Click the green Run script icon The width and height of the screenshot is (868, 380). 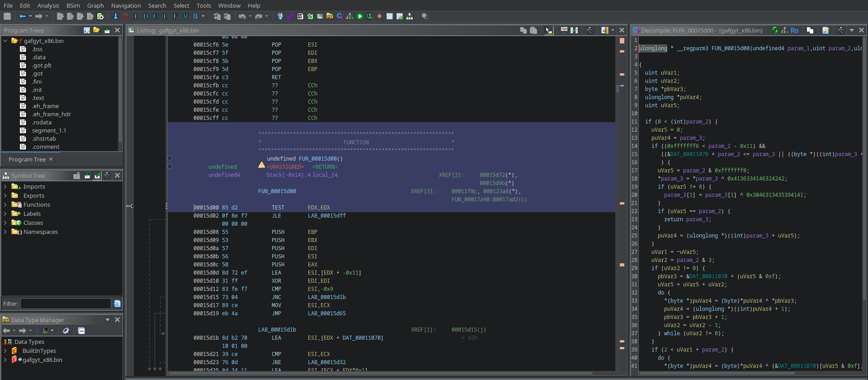360,16
